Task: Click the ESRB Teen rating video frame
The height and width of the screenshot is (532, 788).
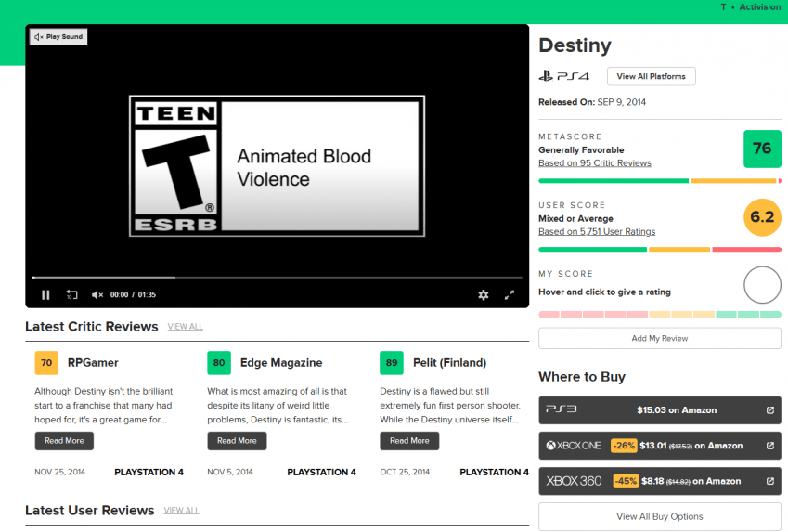Action: tap(277, 166)
